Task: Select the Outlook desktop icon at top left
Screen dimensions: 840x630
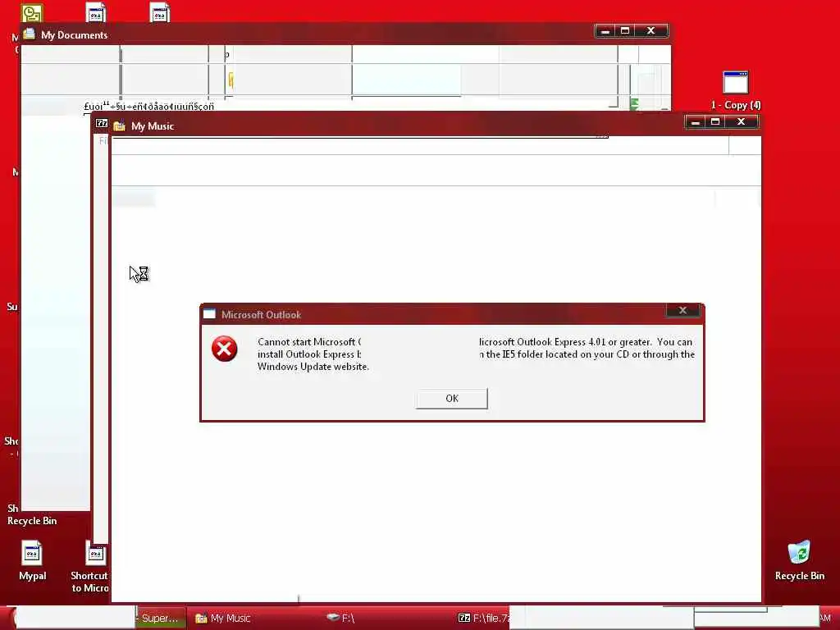Action: point(32,13)
